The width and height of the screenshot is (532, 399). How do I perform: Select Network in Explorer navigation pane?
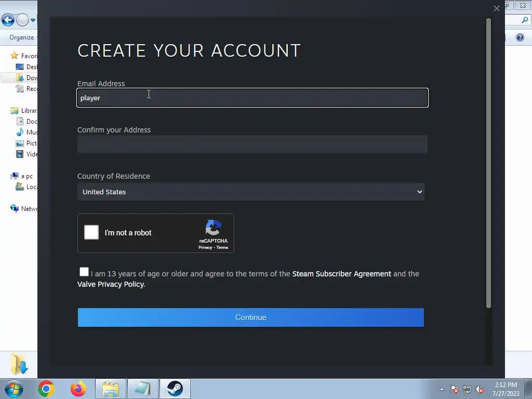point(24,209)
